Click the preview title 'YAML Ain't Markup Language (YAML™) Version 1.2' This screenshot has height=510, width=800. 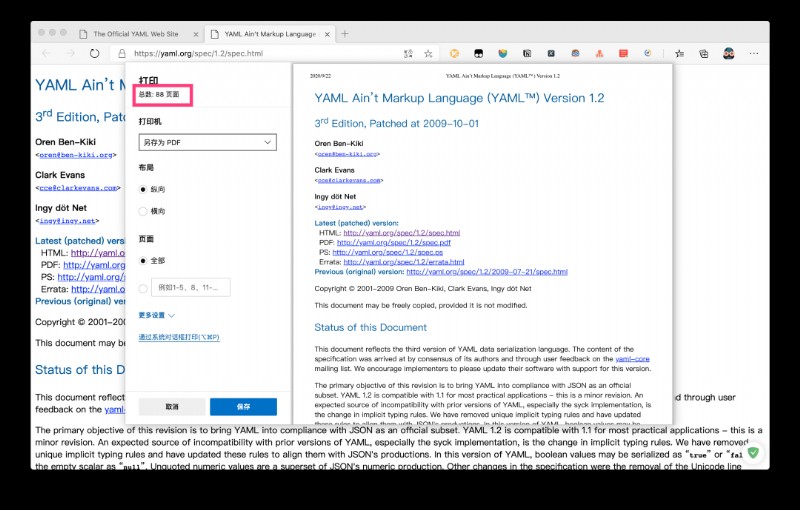tap(459, 98)
